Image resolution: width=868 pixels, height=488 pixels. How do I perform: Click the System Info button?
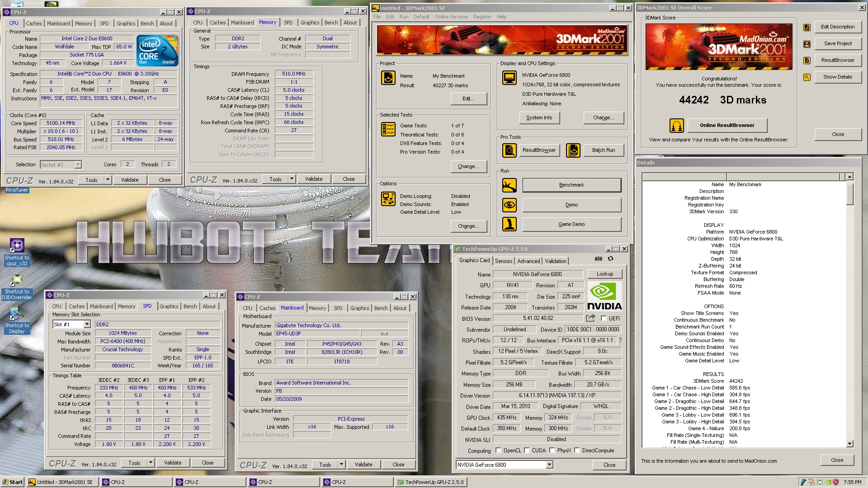coord(539,117)
